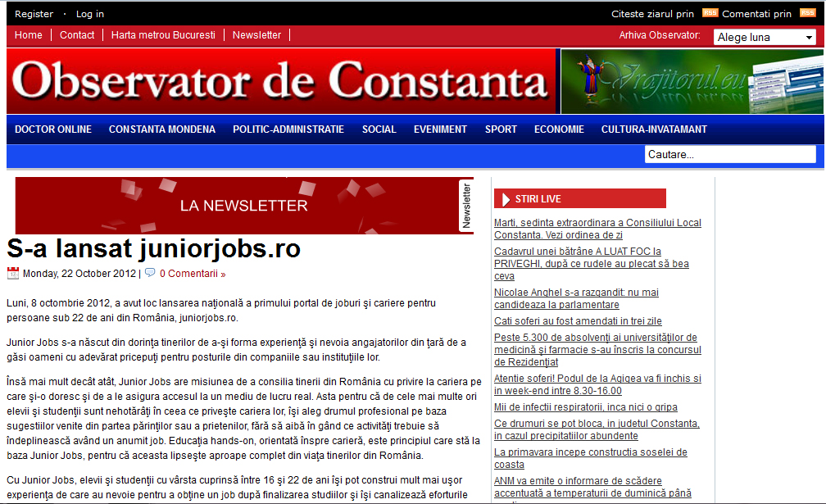Click the Observator de Constanta logo
Screen dimensions: 826x504
point(280,81)
